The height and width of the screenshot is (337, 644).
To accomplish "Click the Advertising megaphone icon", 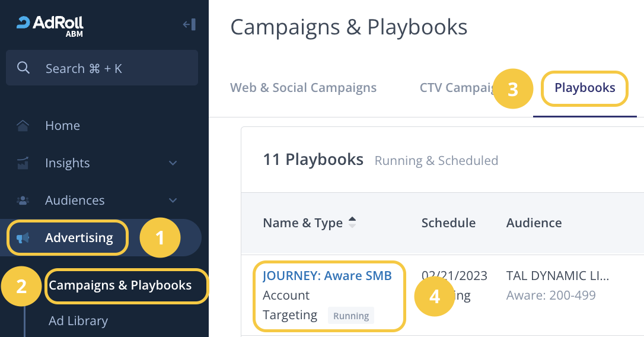I will (x=23, y=238).
